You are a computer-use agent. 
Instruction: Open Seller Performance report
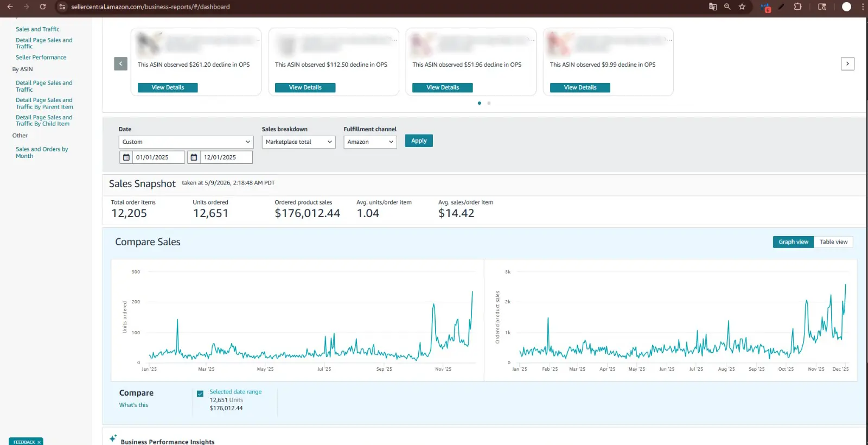pyautogui.click(x=41, y=58)
